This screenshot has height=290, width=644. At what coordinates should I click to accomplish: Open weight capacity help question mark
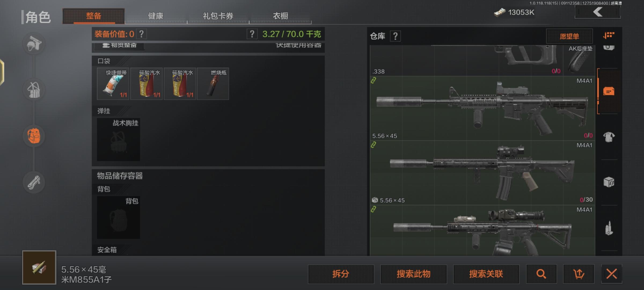[252, 34]
